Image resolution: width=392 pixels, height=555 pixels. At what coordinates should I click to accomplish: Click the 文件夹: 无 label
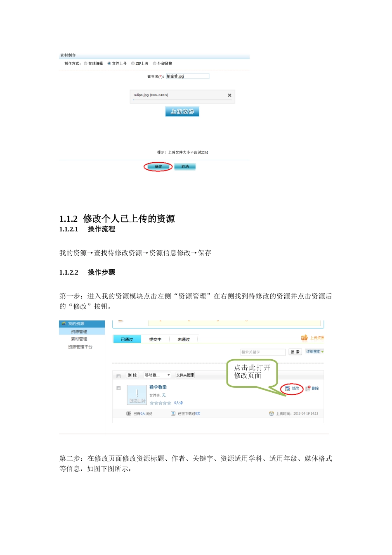click(x=158, y=396)
